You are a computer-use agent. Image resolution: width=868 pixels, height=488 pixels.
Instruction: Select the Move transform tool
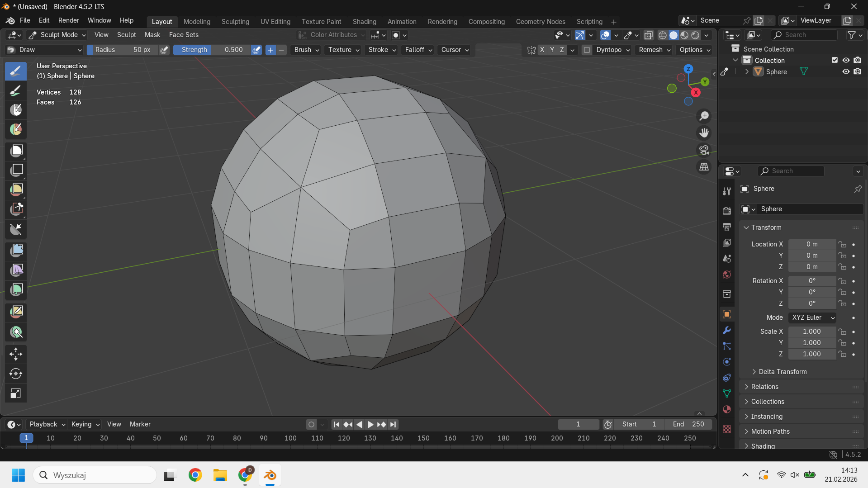coord(16,354)
